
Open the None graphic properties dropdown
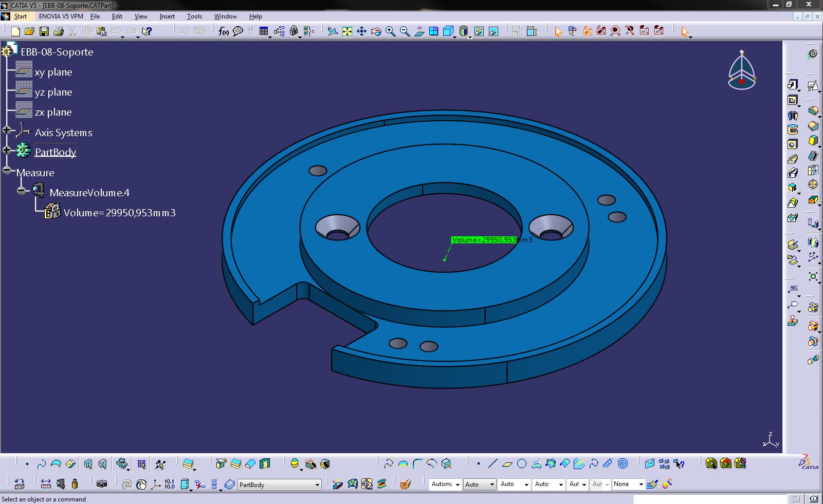point(628,484)
